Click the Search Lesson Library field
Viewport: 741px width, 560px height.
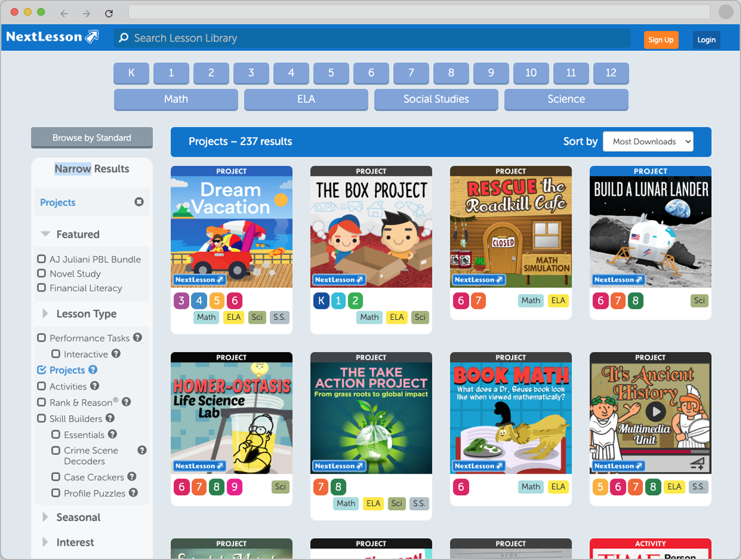373,38
